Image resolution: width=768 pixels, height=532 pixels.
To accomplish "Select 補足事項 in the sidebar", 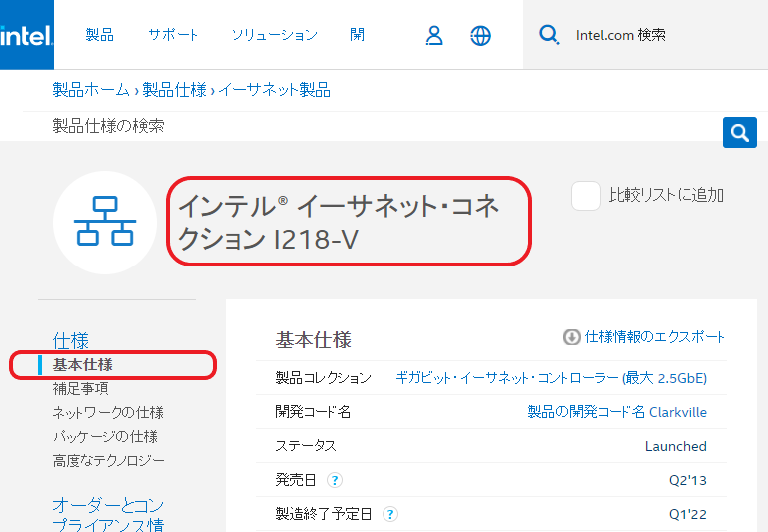I will tap(80, 389).
